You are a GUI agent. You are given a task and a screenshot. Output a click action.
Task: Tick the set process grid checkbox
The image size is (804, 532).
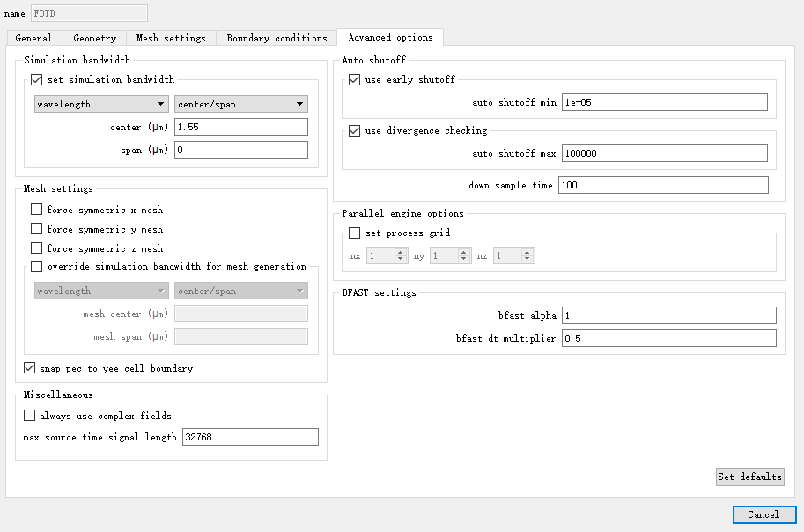[354, 233]
